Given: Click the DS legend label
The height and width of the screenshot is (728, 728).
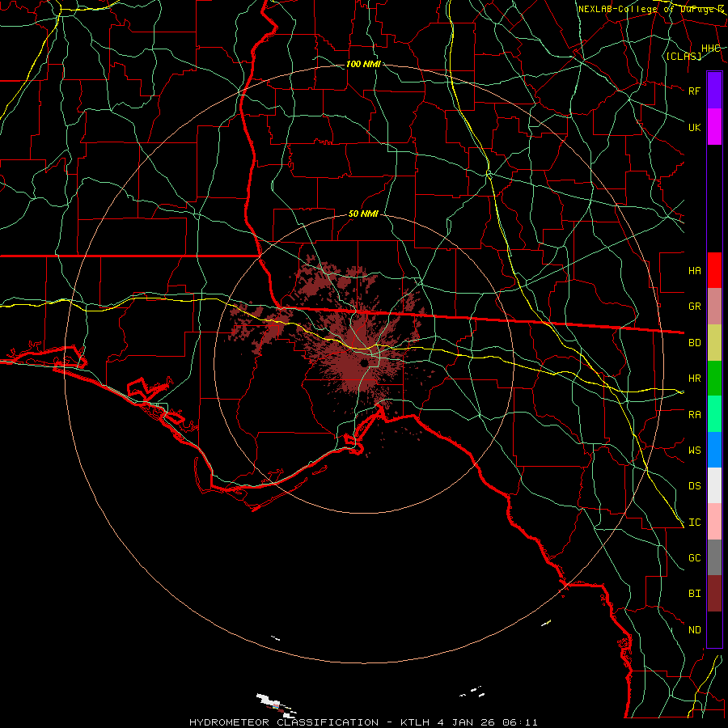Looking at the screenshot, I should (x=694, y=486).
